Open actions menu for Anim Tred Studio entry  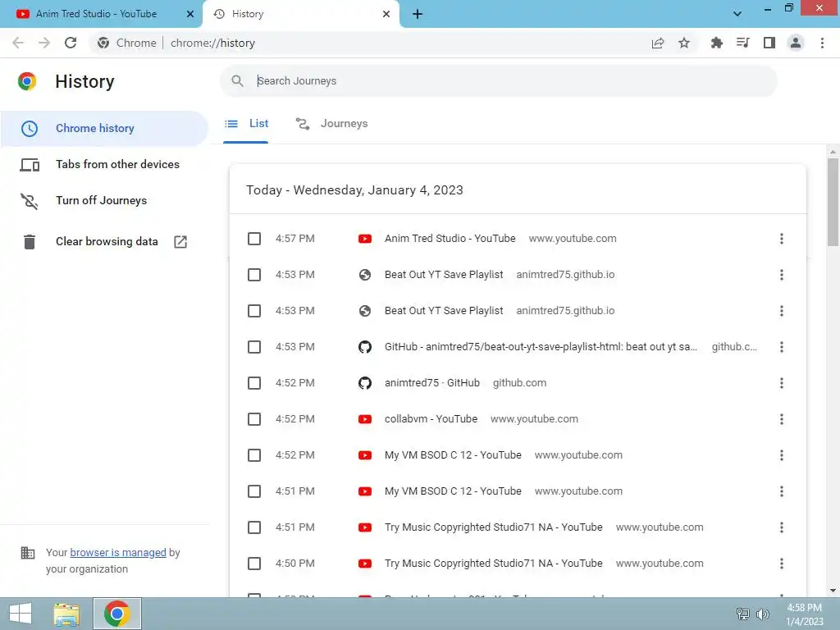(782, 239)
